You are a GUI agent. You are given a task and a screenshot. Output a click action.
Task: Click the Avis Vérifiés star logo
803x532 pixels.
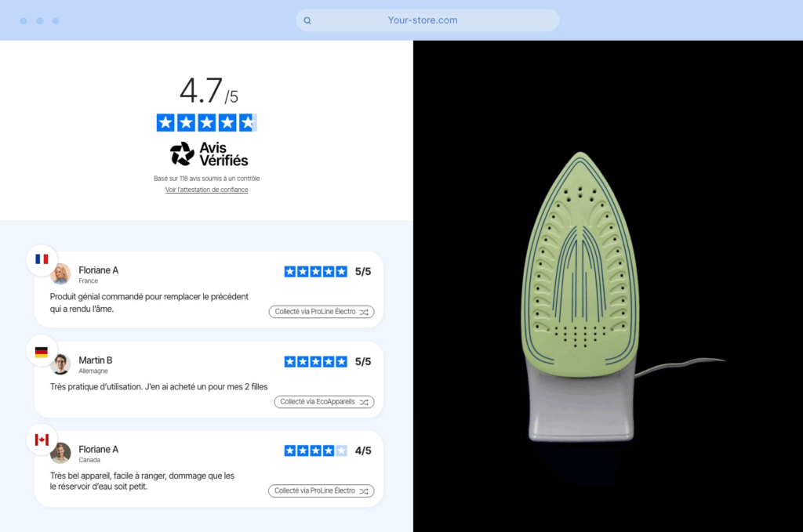tap(182, 154)
